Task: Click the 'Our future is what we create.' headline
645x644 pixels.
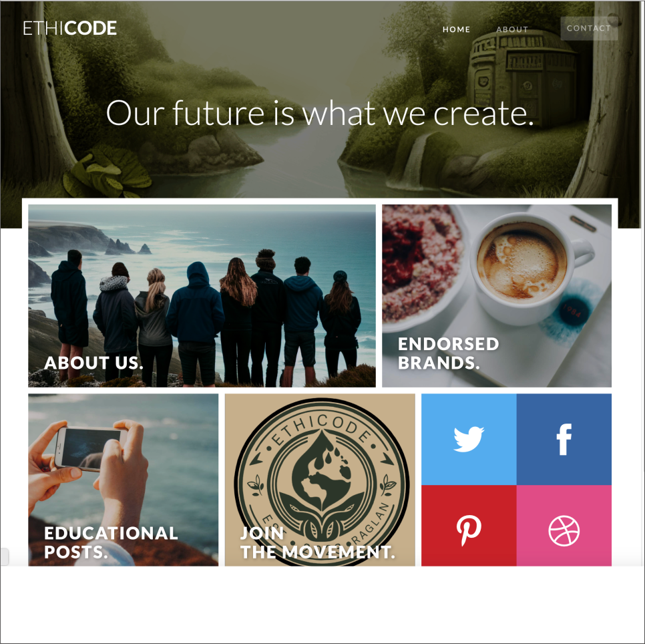Action: click(x=320, y=113)
